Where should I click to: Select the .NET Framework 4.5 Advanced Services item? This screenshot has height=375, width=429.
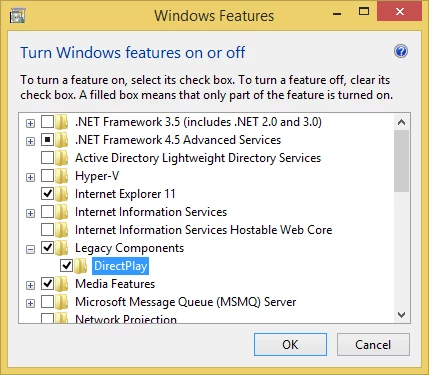(x=178, y=140)
